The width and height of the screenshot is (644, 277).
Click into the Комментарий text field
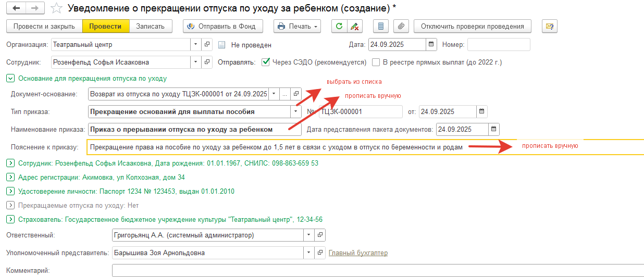click(375, 271)
